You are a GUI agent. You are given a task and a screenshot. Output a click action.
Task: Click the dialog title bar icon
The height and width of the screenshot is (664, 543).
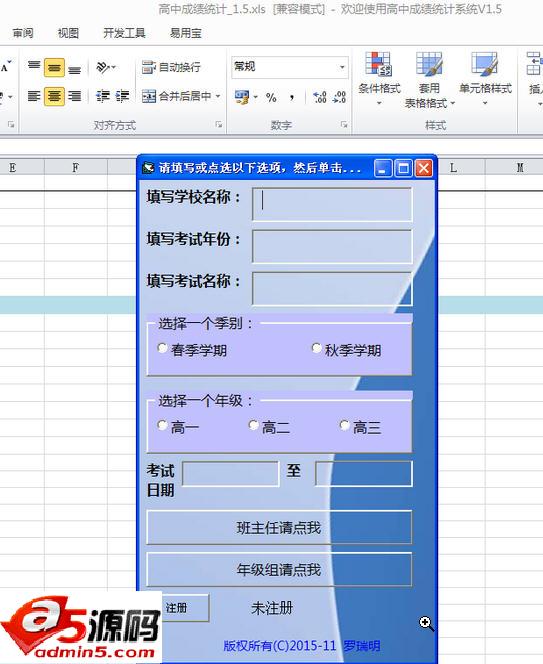tap(148, 168)
